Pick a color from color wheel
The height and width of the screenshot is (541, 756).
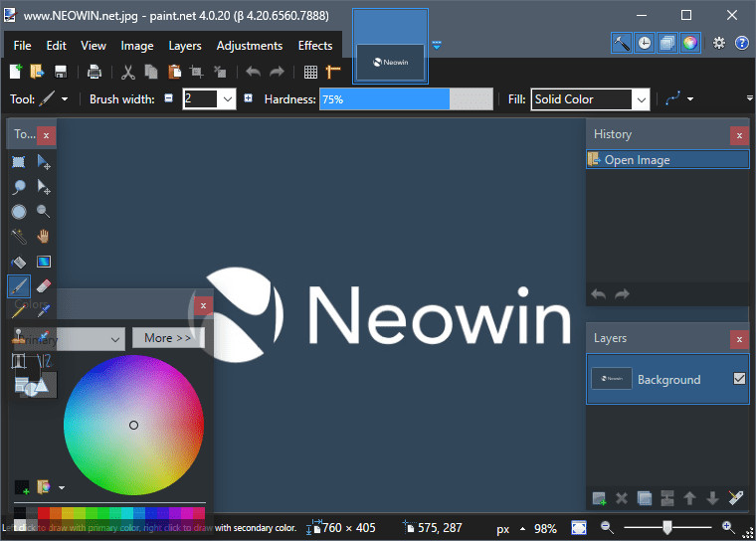(x=133, y=425)
